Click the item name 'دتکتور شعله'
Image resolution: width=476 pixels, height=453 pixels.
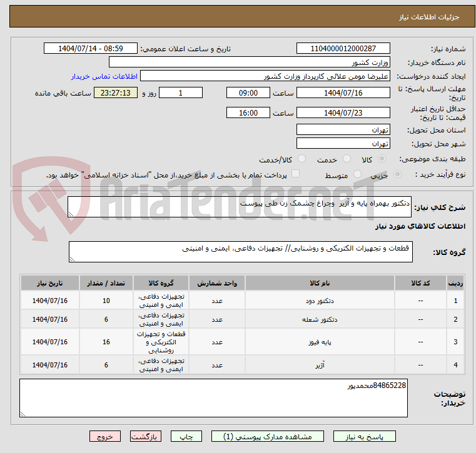pyautogui.click(x=320, y=319)
